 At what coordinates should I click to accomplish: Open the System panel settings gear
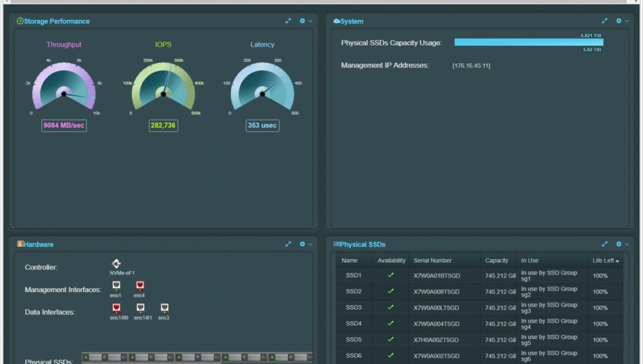click(618, 21)
